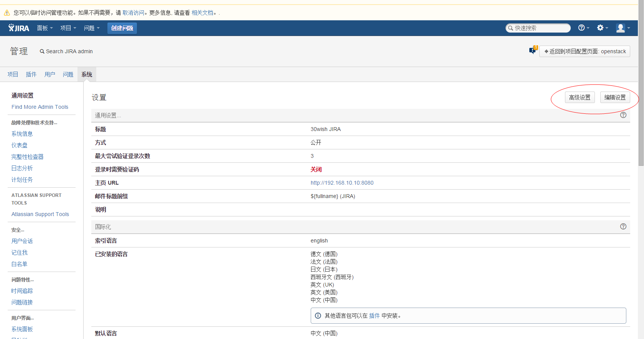Image resolution: width=644 pixels, height=339 pixels.
Task: Click the ${fullname} (JIRA) email prefix value
Action: pyautogui.click(x=333, y=196)
